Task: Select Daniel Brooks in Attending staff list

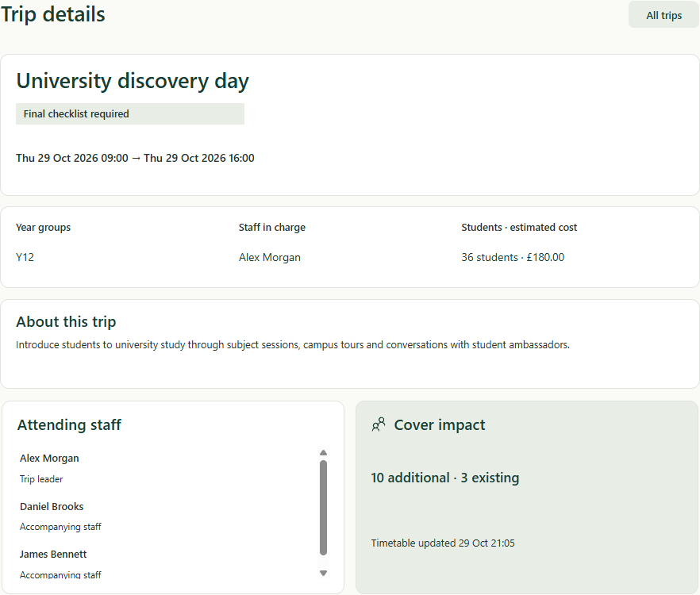Action: 52,507
